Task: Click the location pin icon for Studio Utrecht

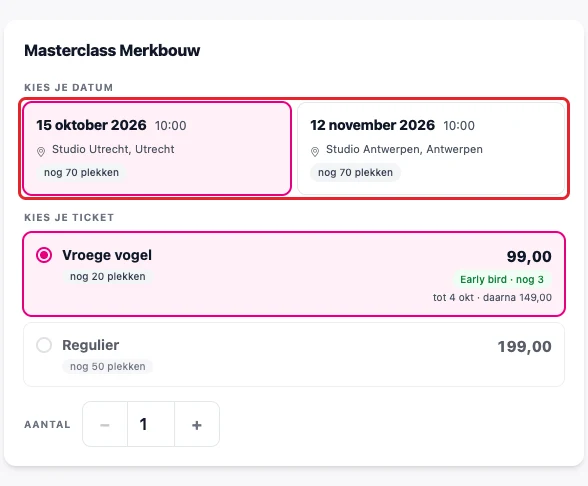Action: click(x=41, y=152)
